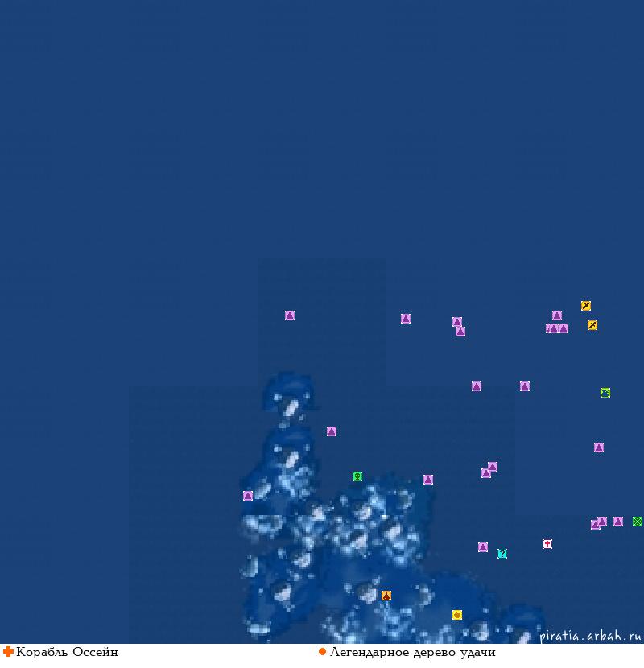
Task: Click the upper yellow sword marker
Action: (586, 306)
